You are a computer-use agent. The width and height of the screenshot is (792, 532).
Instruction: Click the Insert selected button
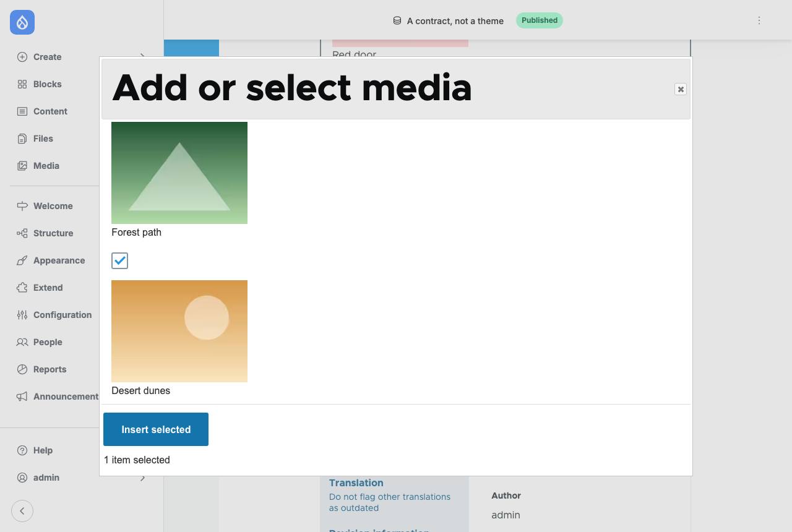pyautogui.click(x=156, y=429)
